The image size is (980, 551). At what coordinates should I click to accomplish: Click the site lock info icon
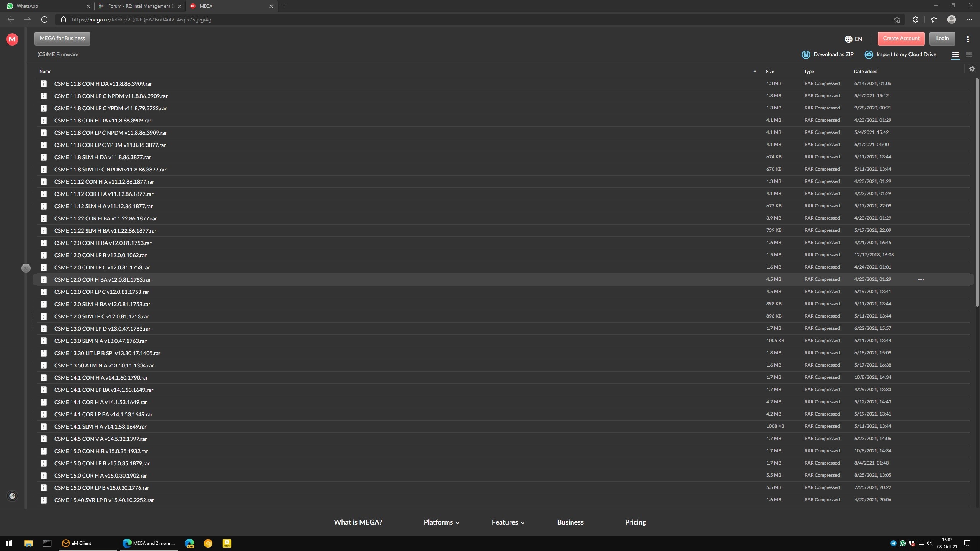click(64, 20)
